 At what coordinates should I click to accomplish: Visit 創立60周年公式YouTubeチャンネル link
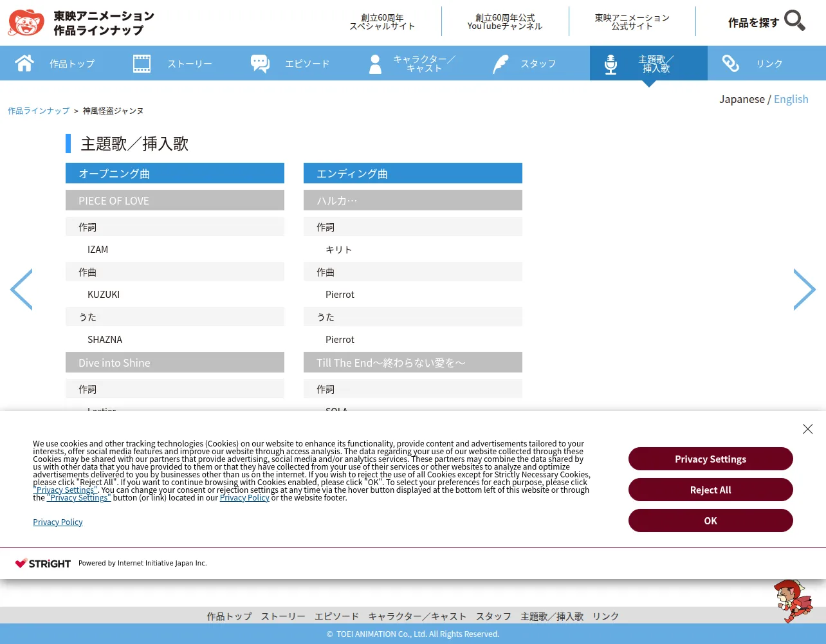(505, 22)
